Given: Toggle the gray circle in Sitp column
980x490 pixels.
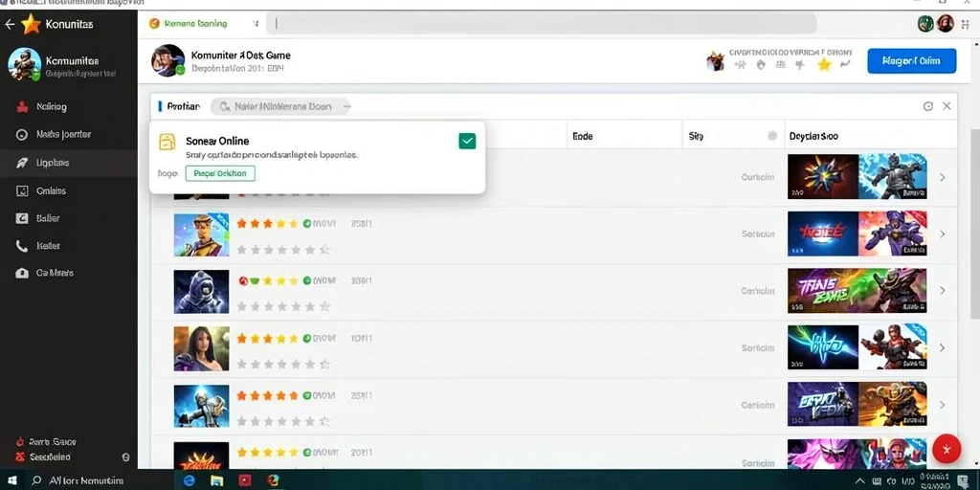Looking at the screenshot, I should (772, 136).
